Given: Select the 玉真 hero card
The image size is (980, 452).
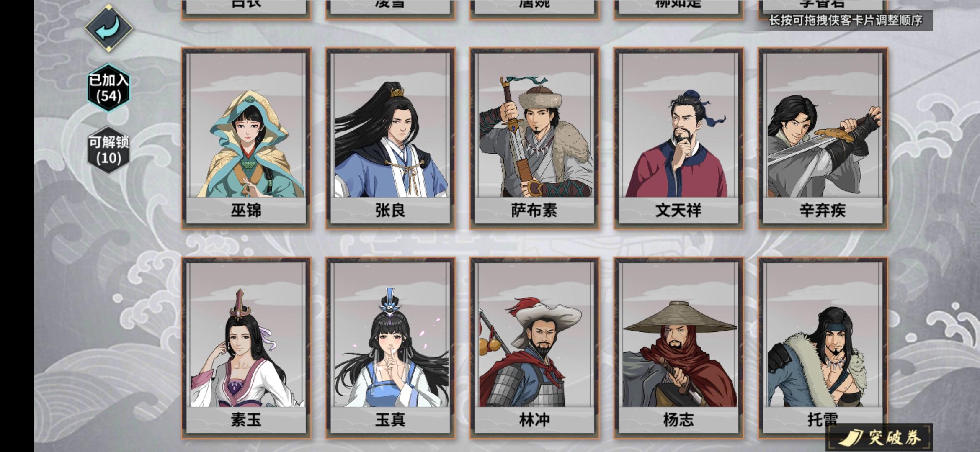Looking at the screenshot, I should click(x=390, y=347).
